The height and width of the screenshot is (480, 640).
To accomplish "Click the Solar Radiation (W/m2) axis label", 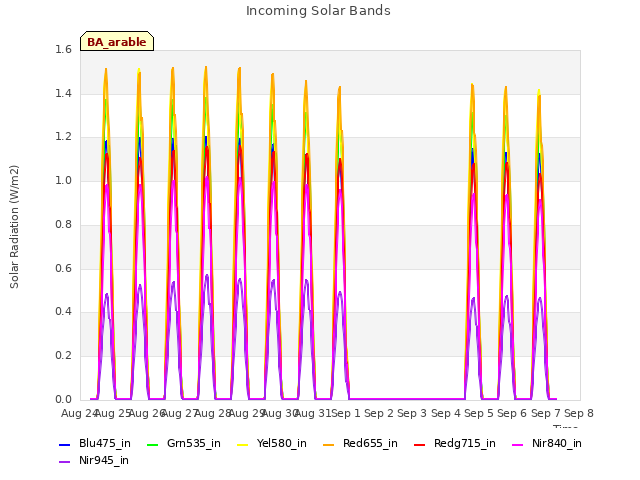I will [x=14, y=227].
